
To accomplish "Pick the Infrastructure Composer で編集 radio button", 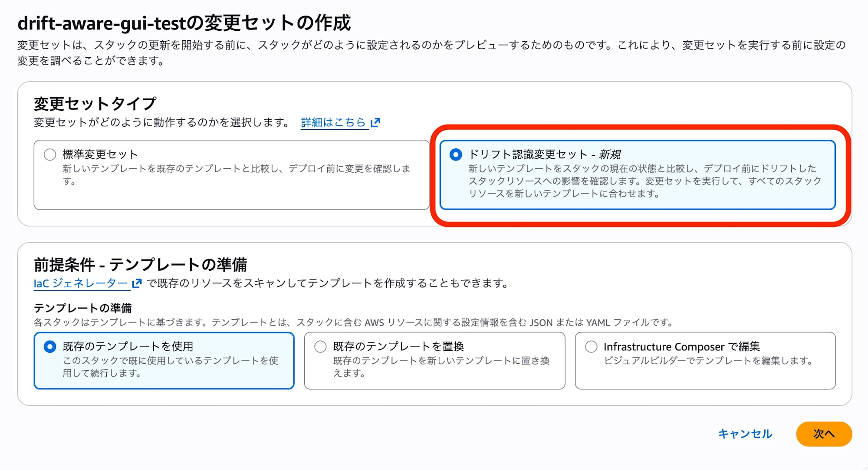I will click(591, 346).
